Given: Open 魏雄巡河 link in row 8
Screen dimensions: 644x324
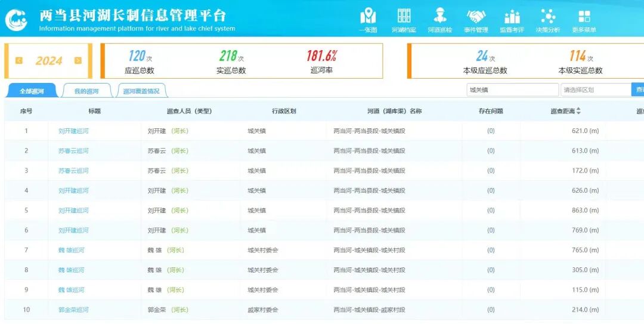Looking at the screenshot, I should coord(72,270).
